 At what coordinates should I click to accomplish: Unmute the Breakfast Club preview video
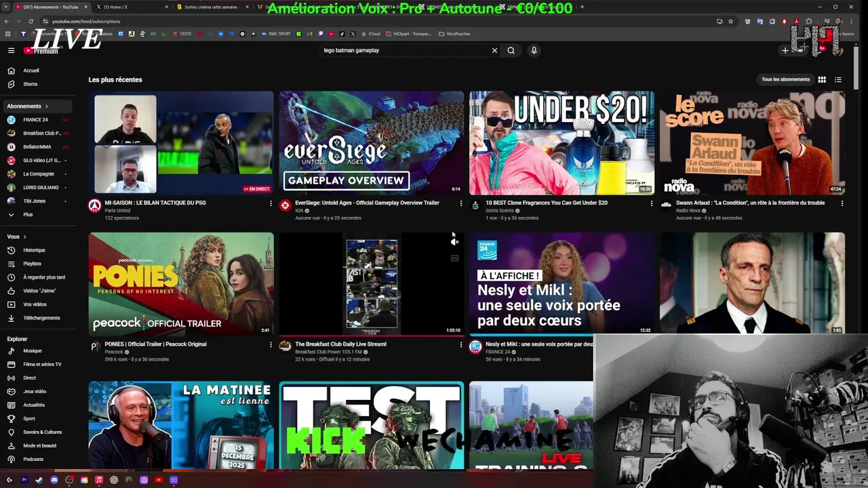[x=454, y=242]
